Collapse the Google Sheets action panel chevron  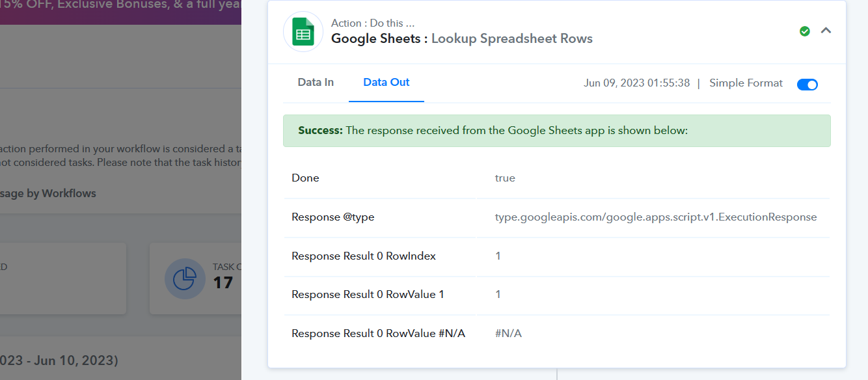(x=826, y=31)
